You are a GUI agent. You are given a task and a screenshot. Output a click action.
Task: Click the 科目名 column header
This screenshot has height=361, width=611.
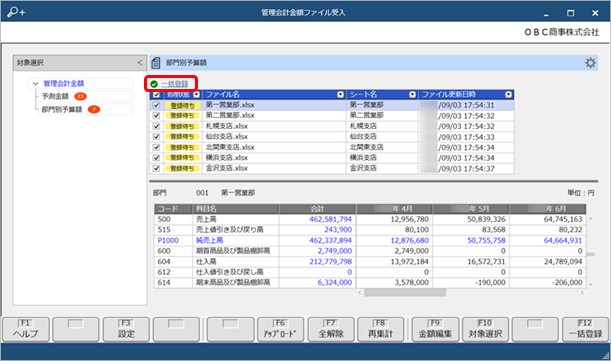[x=235, y=209]
